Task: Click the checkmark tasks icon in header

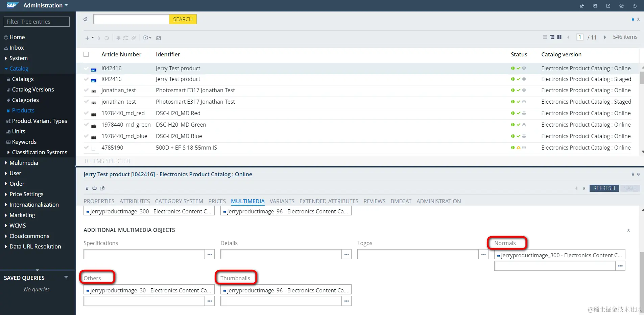Action: tap(608, 6)
